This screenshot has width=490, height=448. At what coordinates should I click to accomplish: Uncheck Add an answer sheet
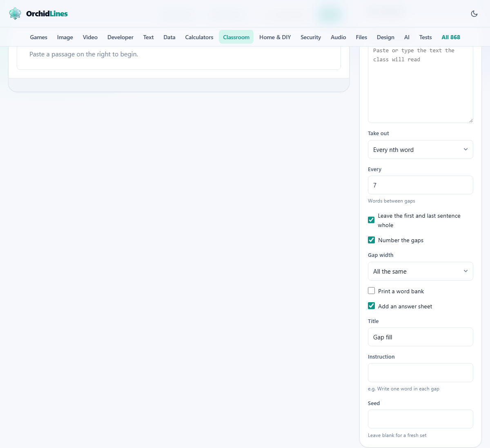371,306
